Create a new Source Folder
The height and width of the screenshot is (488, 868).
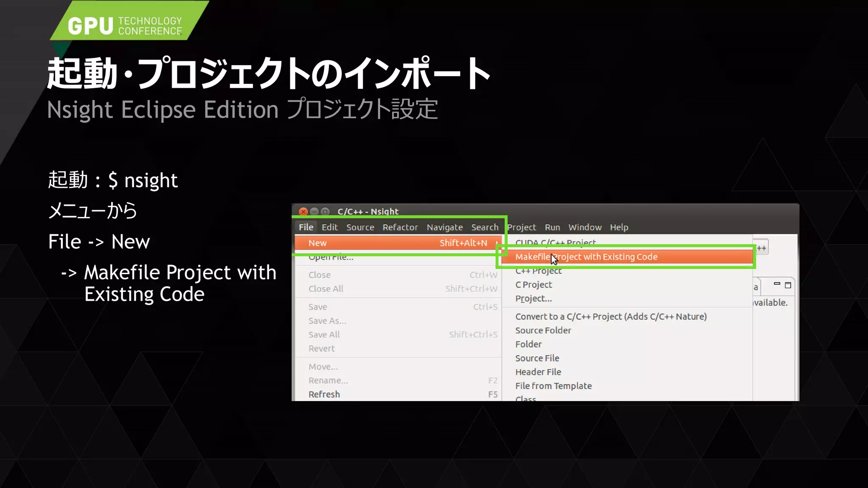tap(543, 330)
